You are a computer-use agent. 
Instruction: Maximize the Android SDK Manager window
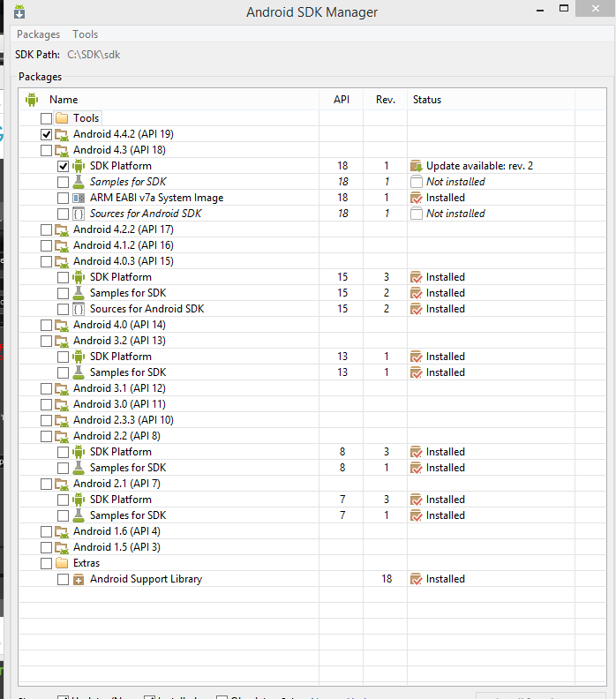click(x=564, y=9)
